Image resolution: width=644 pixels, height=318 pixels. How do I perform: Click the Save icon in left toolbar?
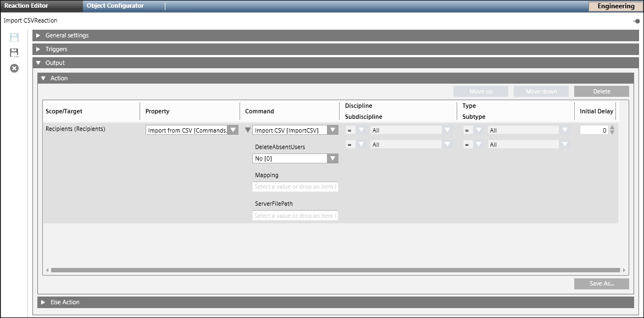[x=14, y=37]
